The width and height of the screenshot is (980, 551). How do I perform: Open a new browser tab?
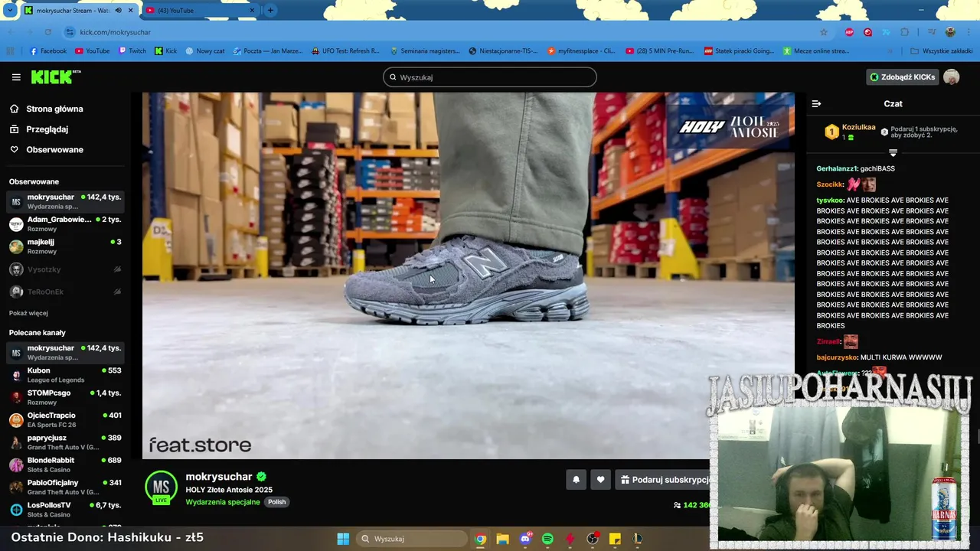click(x=270, y=11)
